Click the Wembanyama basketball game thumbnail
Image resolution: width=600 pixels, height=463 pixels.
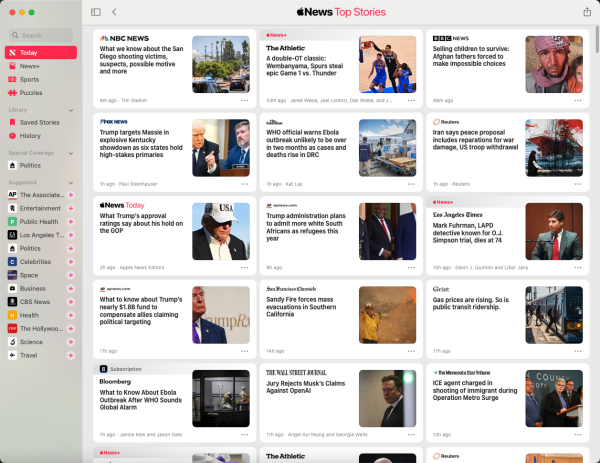point(387,64)
